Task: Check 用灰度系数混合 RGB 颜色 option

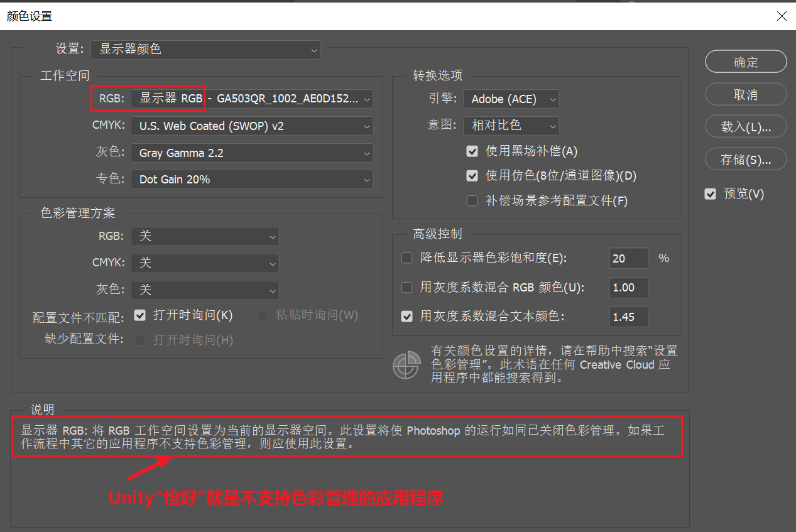Action: (406, 288)
